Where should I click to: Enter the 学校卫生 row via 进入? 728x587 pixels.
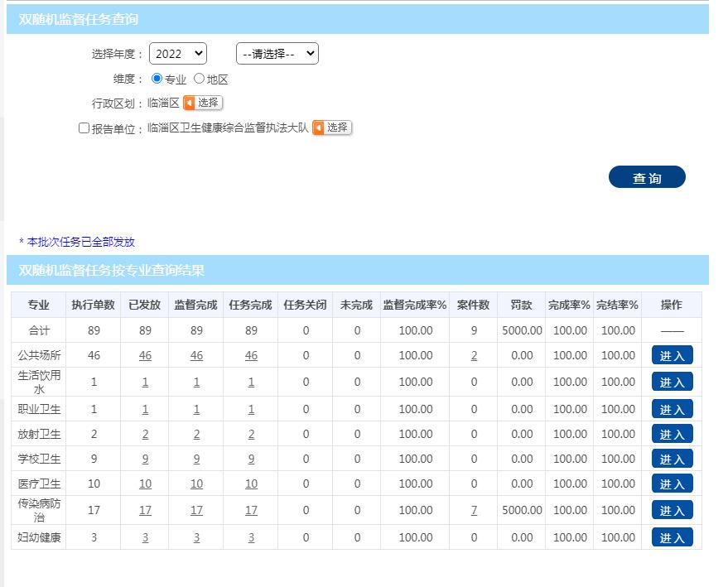(x=672, y=459)
